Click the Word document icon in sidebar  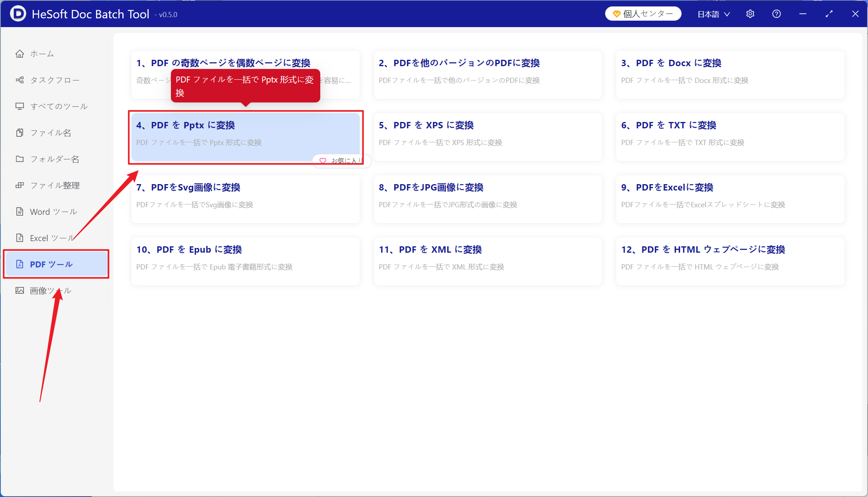(20, 211)
